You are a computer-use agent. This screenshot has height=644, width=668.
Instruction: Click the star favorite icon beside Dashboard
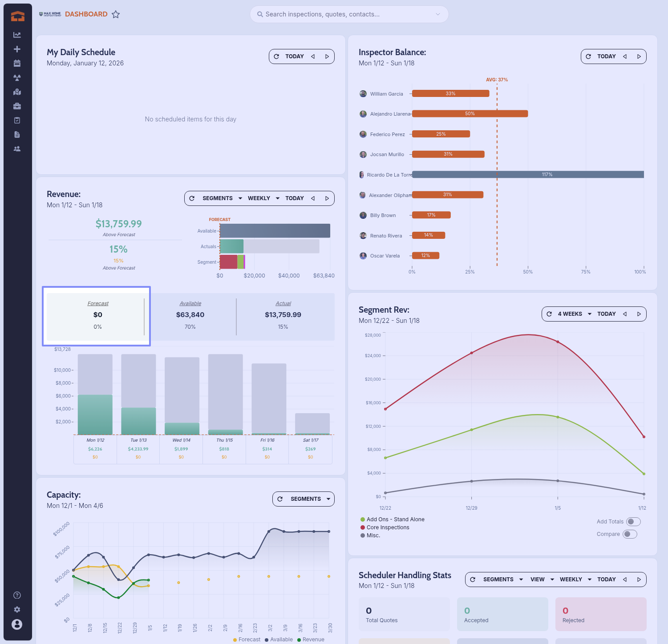[116, 14]
